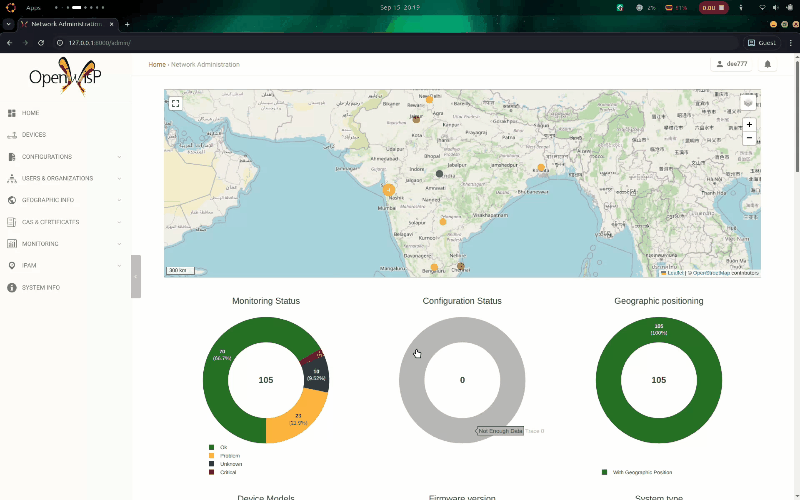Click the orange marker at New Delhi
Screen dimensions: 800x500
click(x=429, y=99)
